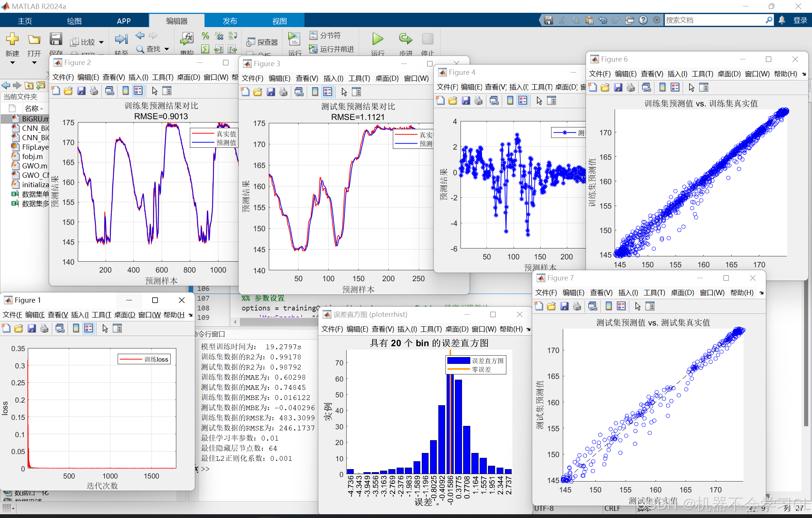Image resolution: width=812 pixels, height=518 pixels.
Task: Expand the Compare (比较) dropdown arrow
Action: click(x=101, y=42)
